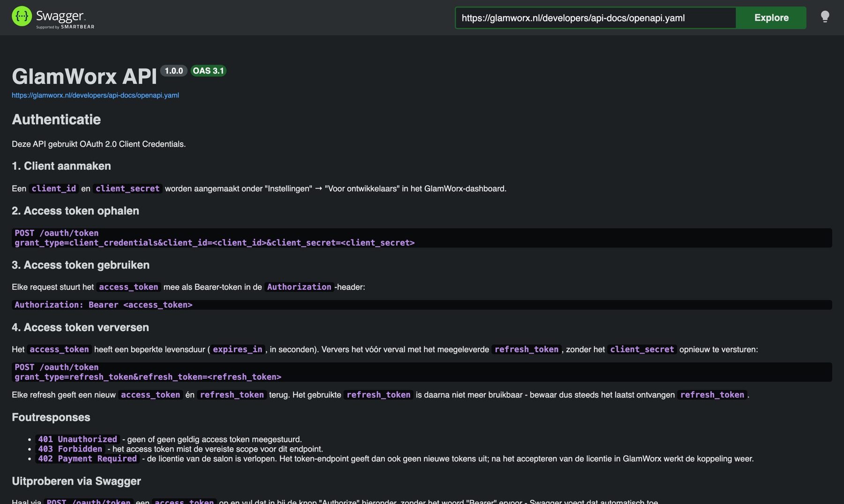Click the '403 Forbidden' code label

click(70, 449)
